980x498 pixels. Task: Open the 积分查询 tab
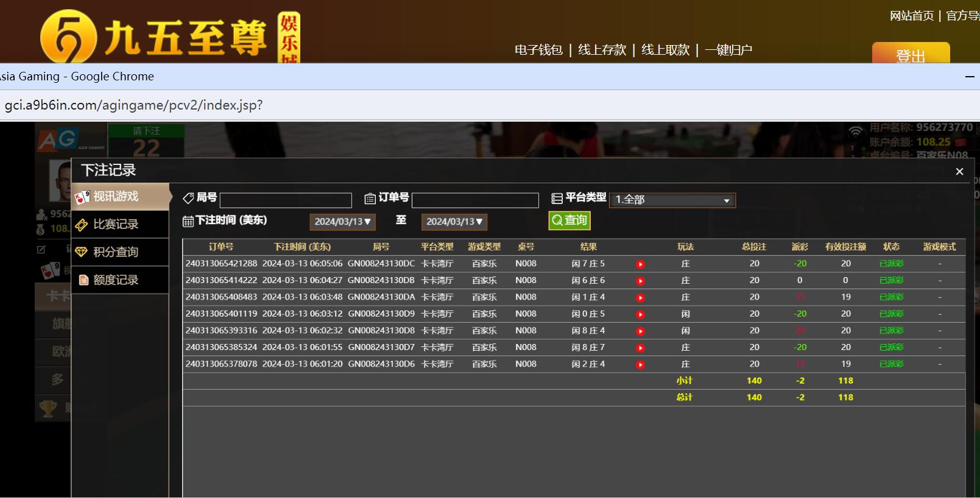pyautogui.click(x=120, y=252)
